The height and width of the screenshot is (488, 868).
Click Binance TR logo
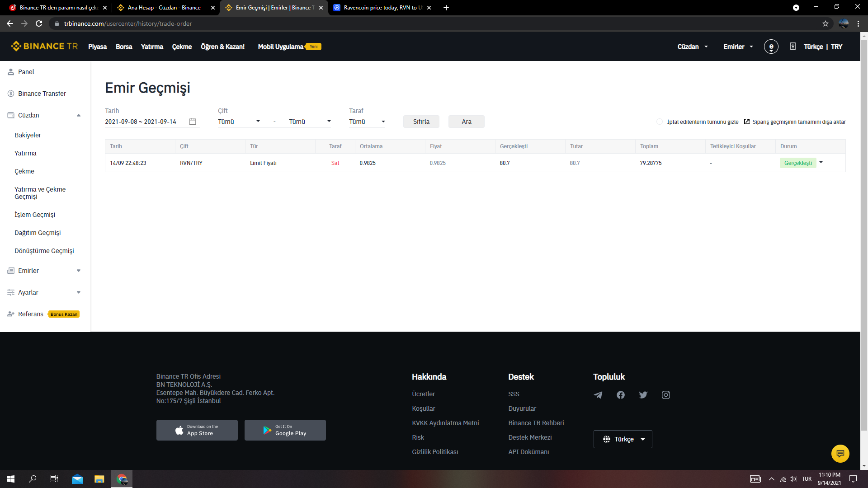click(x=44, y=47)
